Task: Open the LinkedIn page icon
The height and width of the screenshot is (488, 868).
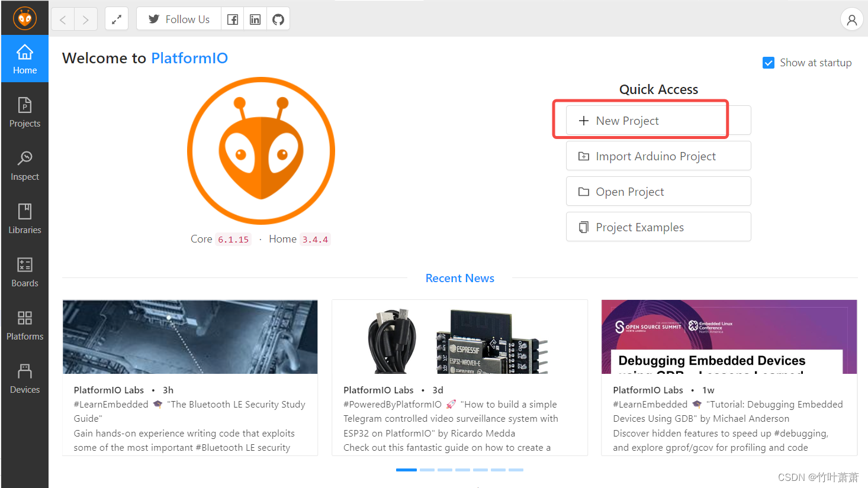Action: (x=255, y=20)
